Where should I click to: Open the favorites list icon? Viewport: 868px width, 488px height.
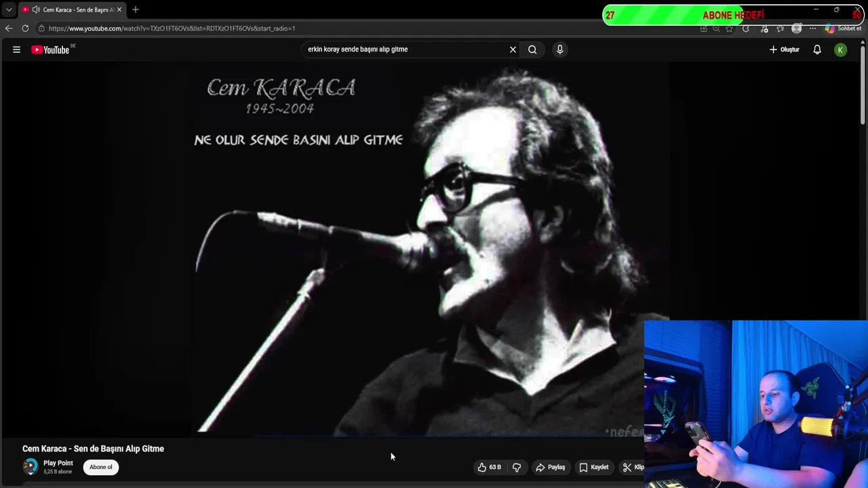pyautogui.click(x=781, y=28)
